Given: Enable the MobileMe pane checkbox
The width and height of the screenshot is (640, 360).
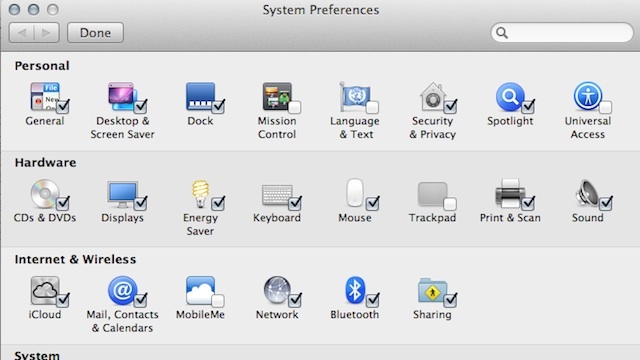Looking at the screenshot, I should pos(218,301).
